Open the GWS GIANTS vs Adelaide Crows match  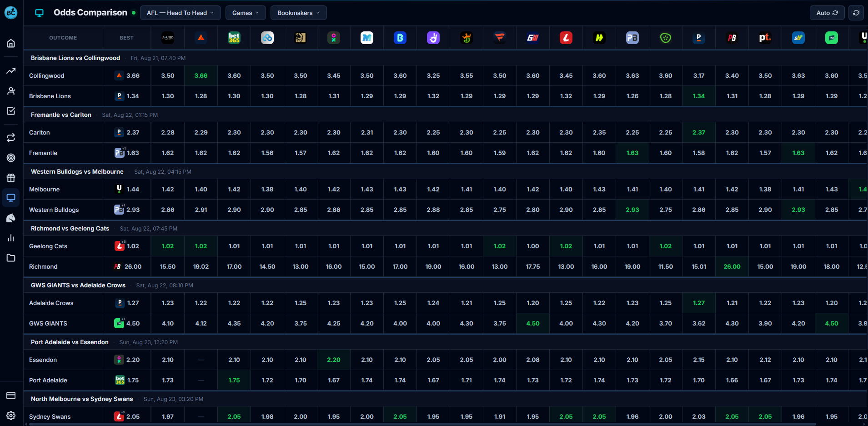78,285
